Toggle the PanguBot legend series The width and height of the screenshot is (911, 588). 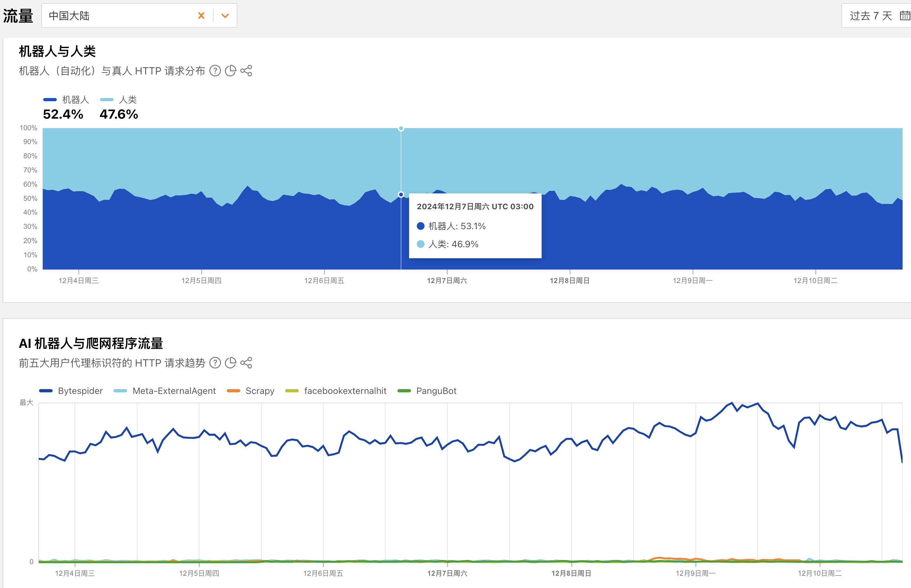(x=427, y=391)
